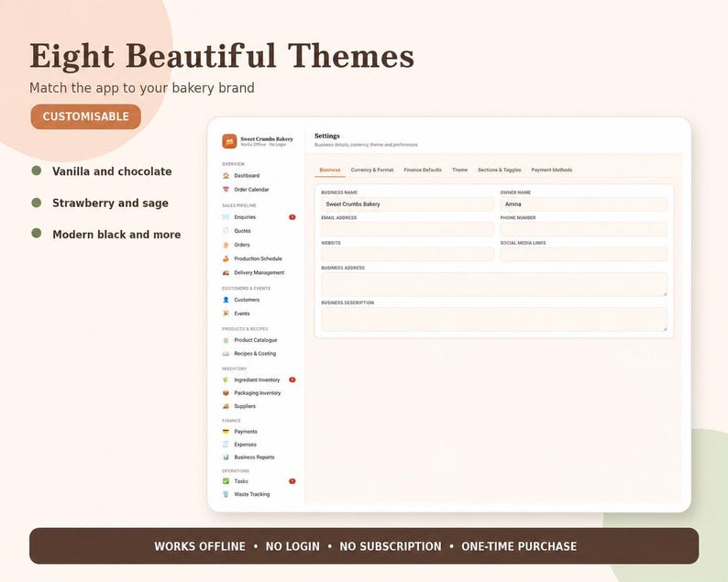
Task: Click the Ingredient Inventory icon
Action: tap(226, 379)
